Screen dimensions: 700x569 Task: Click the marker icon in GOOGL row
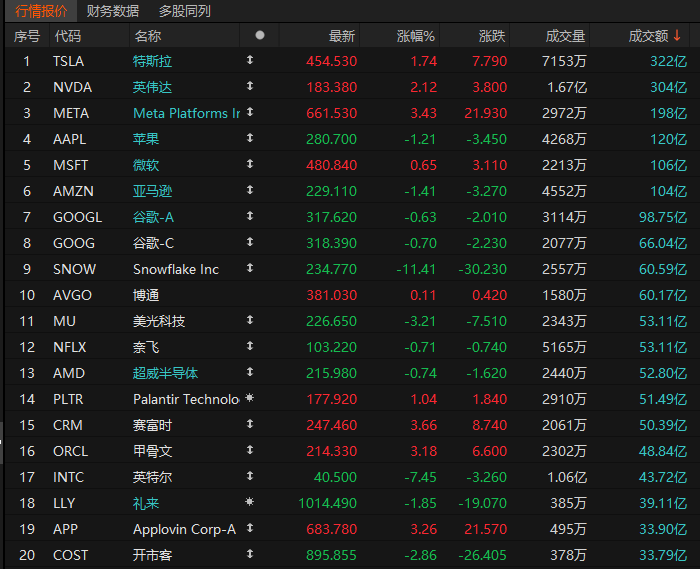pos(250,216)
